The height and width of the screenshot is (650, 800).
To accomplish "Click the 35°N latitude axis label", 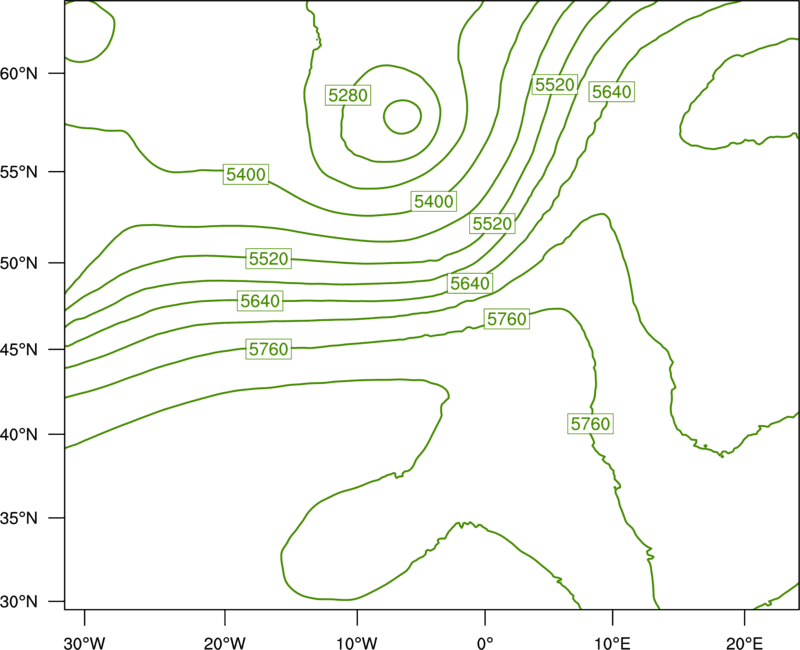I will pos(19,518).
